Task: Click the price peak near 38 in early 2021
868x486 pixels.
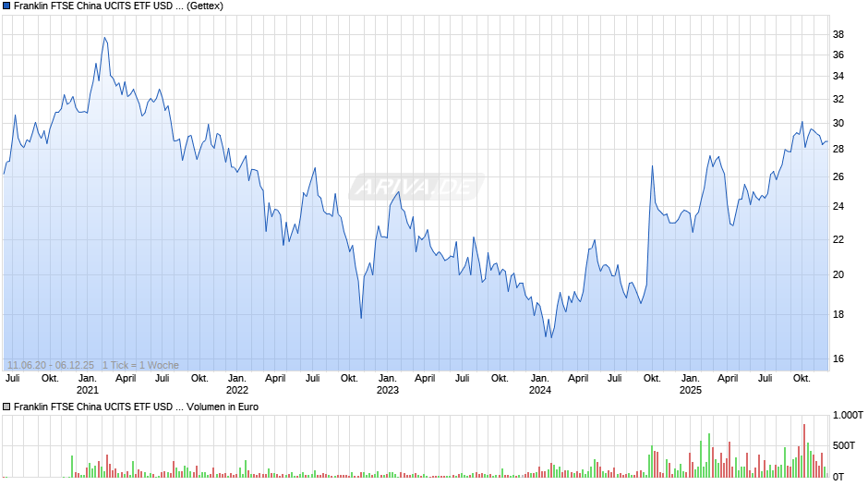Action: (104, 38)
